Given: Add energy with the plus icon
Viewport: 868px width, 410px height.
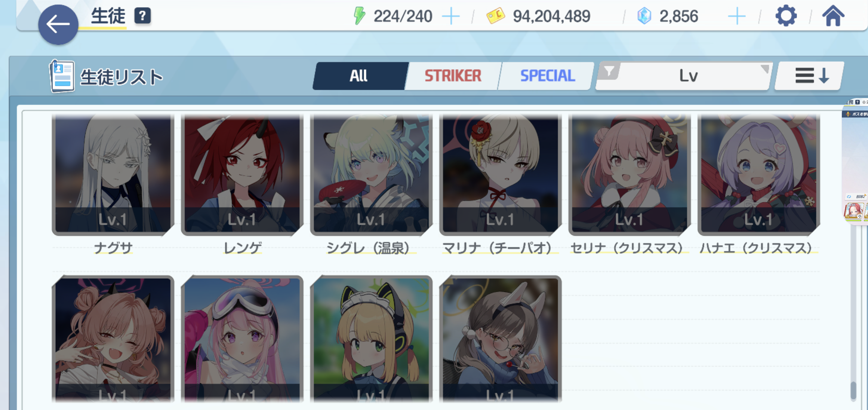Looking at the screenshot, I should [x=451, y=16].
